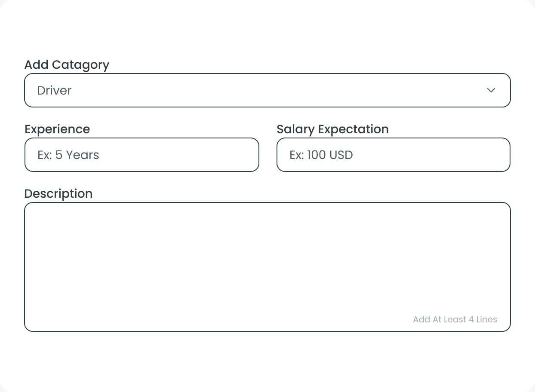The width and height of the screenshot is (535, 392).
Task: Focus the Salary Expectation input field
Action: click(393, 155)
